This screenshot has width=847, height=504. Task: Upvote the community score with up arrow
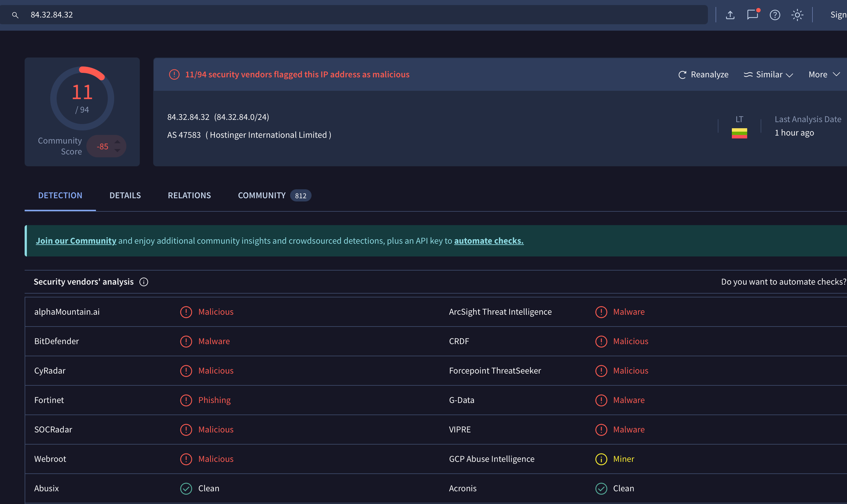[117, 142]
